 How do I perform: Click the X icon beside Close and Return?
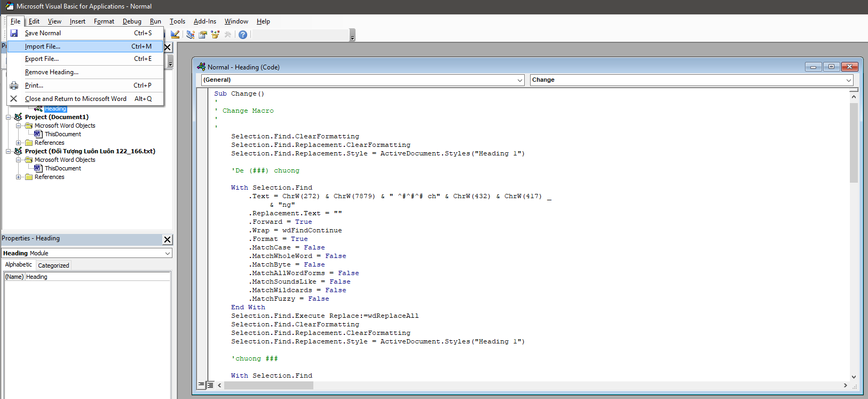tap(14, 99)
